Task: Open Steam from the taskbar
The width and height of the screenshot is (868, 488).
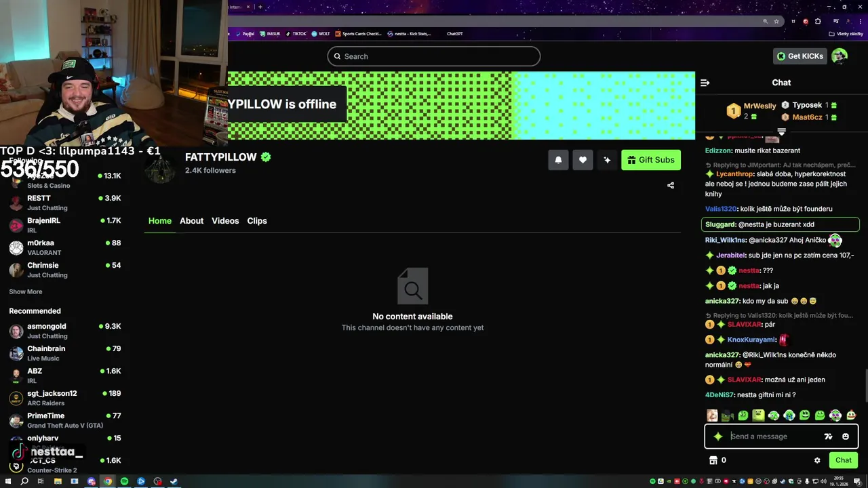Action: (174, 481)
